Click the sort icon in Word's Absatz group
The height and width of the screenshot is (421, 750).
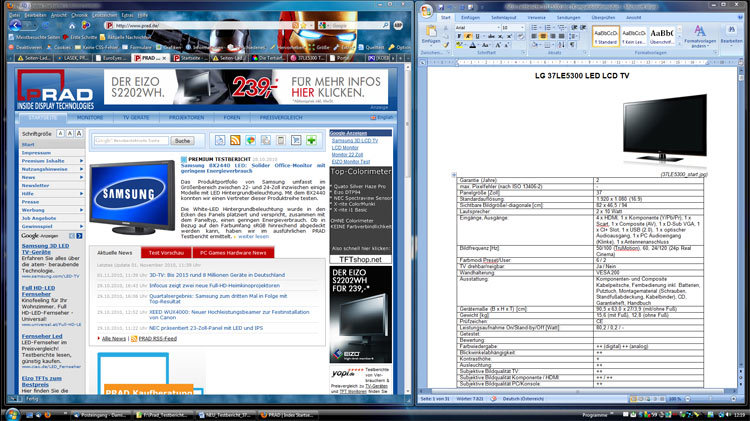[x=562, y=45]
